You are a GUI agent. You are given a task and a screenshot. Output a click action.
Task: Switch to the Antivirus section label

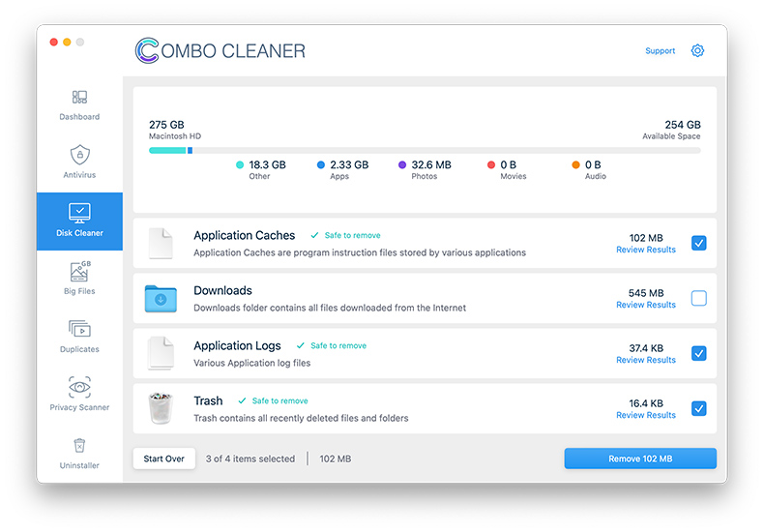coord(79,175)
